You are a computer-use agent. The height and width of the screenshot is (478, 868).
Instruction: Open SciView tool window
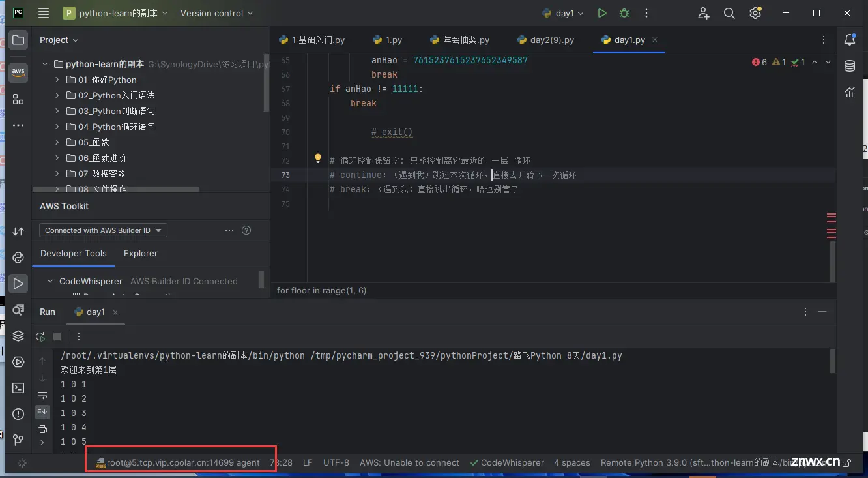(x=850, y=92)
